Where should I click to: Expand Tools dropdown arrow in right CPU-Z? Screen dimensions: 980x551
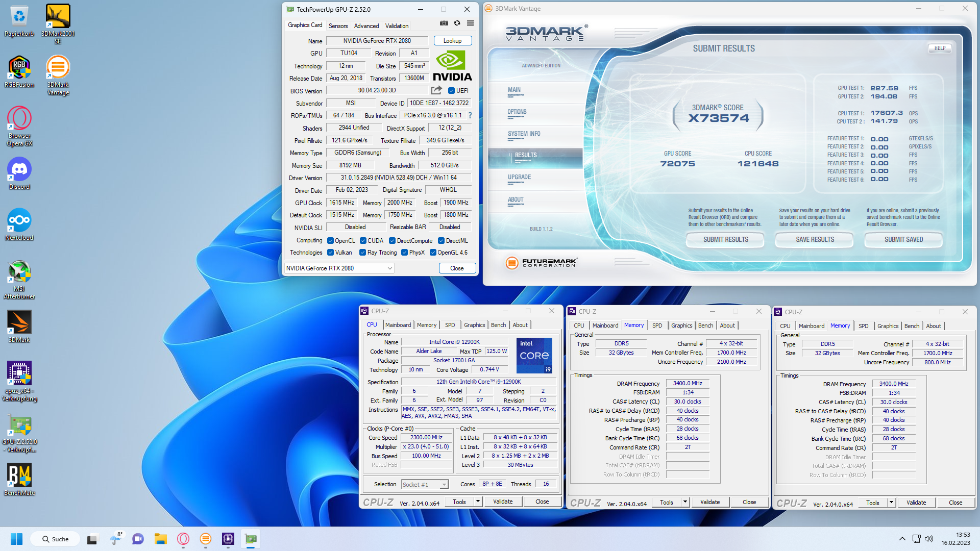[891, 503]
